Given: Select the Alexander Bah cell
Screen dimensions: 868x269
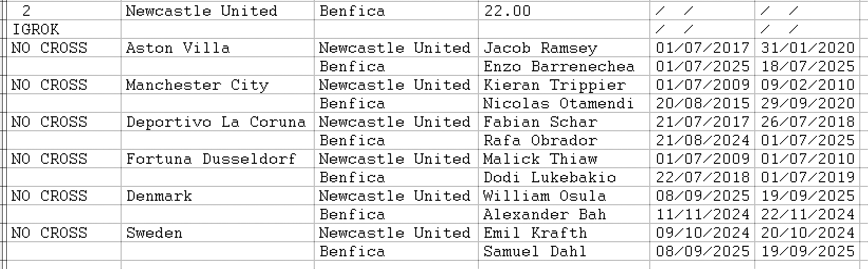Looking at the screenshot, I should (545, 215).
